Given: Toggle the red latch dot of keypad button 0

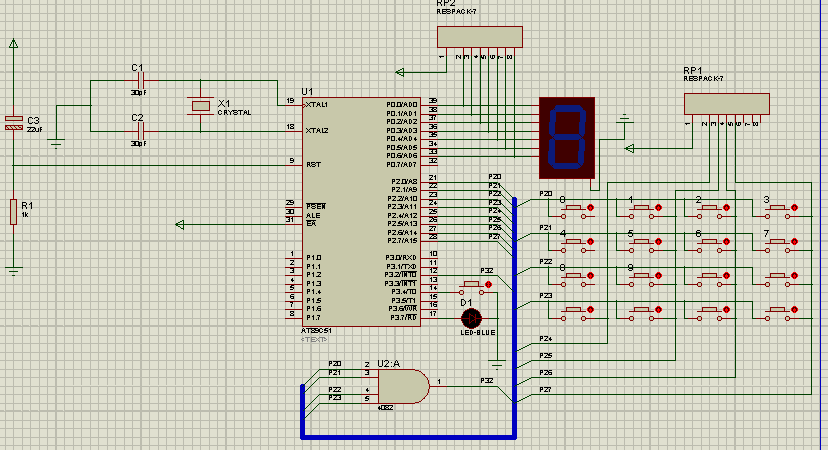Looking at the screenshot, I should coord(590,208).
